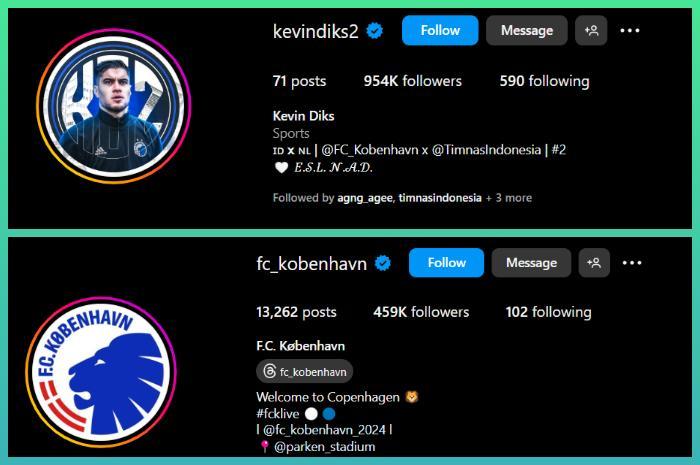Image resolution: width=700 pixels, height=465 pixels.
Task: Click fc_kobenhavn verified badge icon
Action: pyautogui.click(x=383, y=263)
